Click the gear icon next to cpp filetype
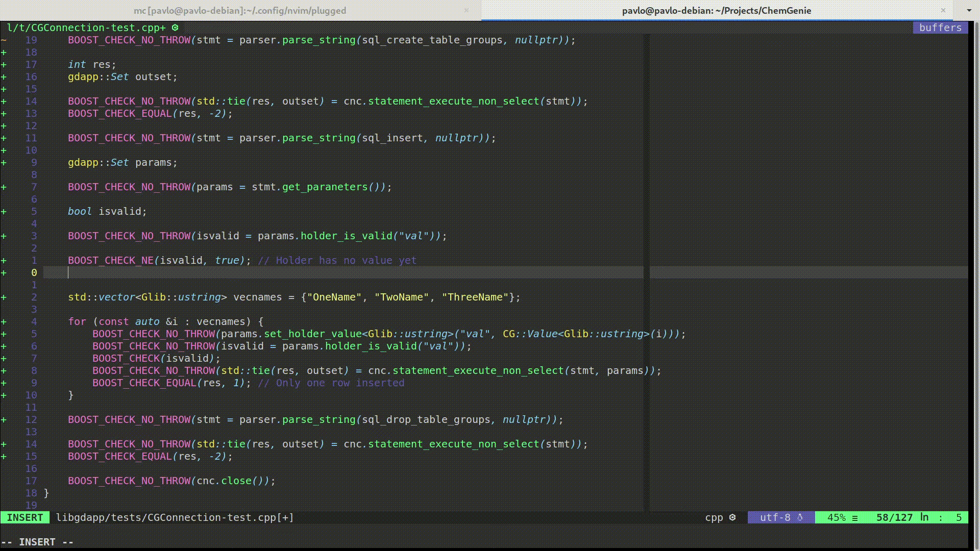Image resolution: width=980 pixels, height=551 pixels. pyautogui.click(x=732, y=517)
